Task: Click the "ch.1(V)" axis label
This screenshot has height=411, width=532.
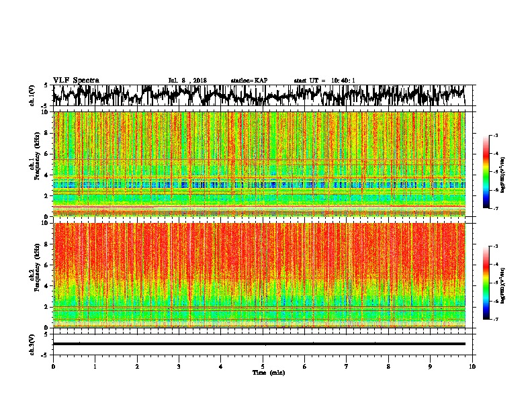Action: tap(32, 95)
